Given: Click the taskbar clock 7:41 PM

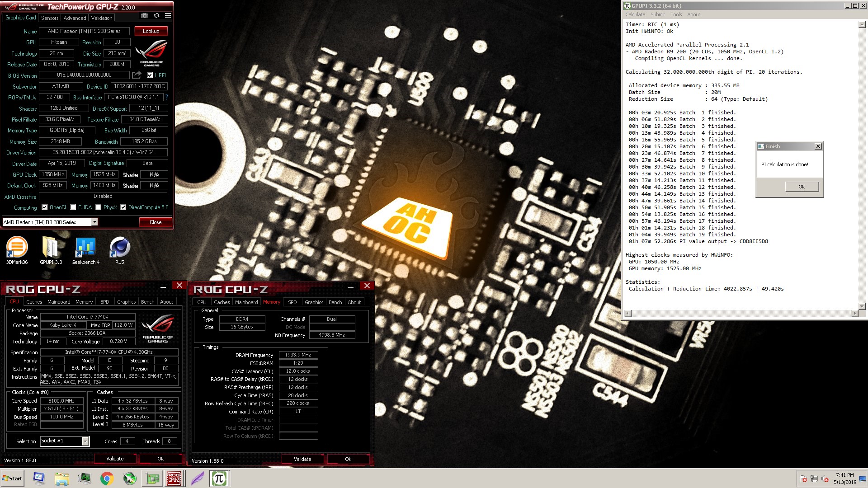Looking at the screenshot, I should 844,475.
